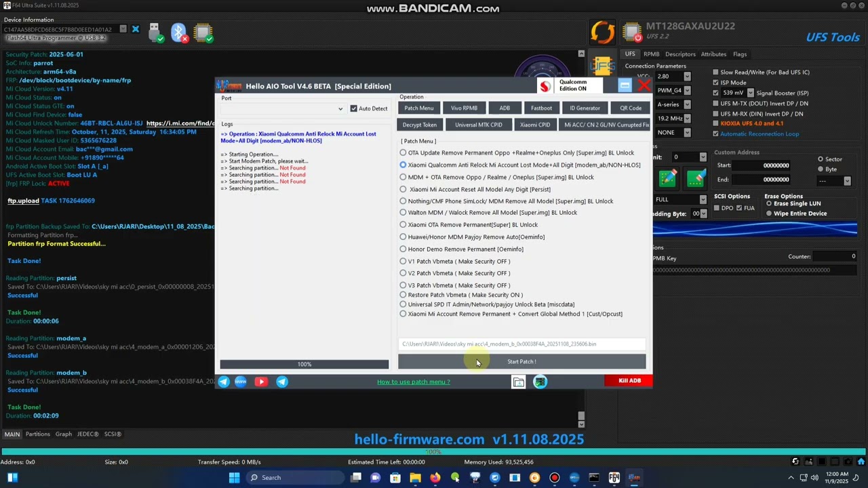Open the first Telegram icon in Hello AIO Tool
The image size is (868, 488).
click(x=223, y=382)
